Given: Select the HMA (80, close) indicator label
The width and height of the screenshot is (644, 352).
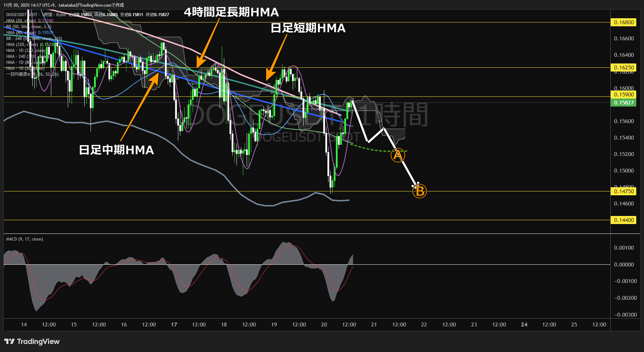Looking at the screenshot, I should point(21,33).
